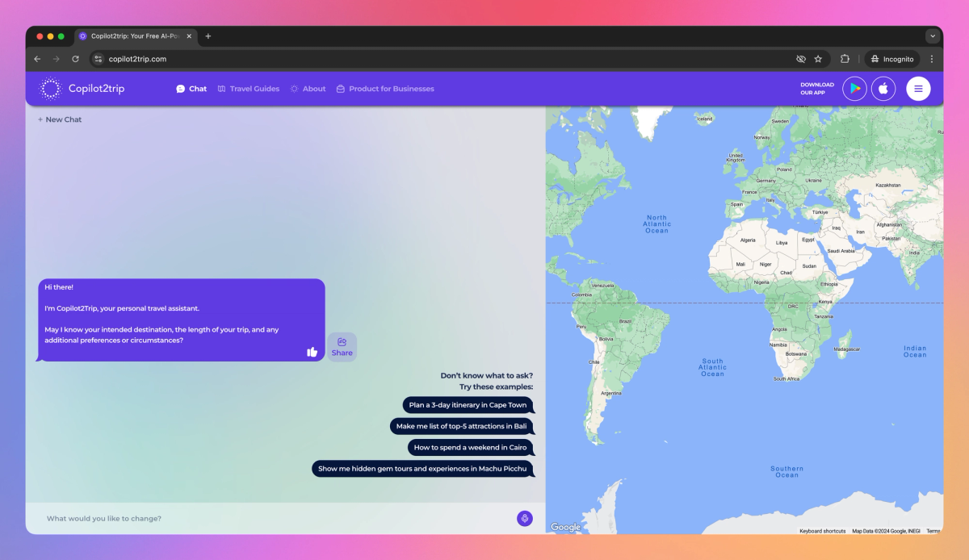Start a New Chat
This screenshot has width=969, height=560.
(x=59, y=119)
